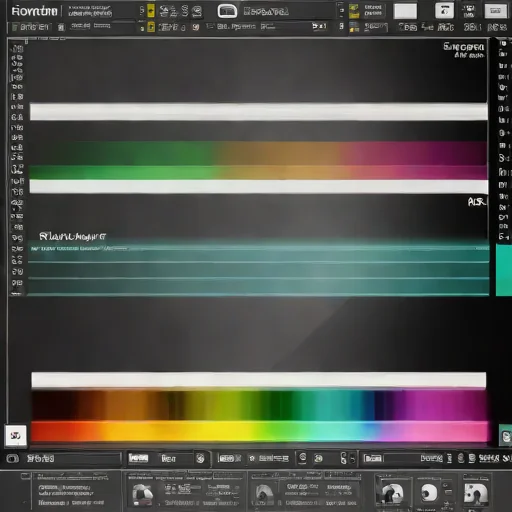The image size is (512, 512).
Task: Select the tab next to the highlighted bottom tab
Action: [169, 459]
